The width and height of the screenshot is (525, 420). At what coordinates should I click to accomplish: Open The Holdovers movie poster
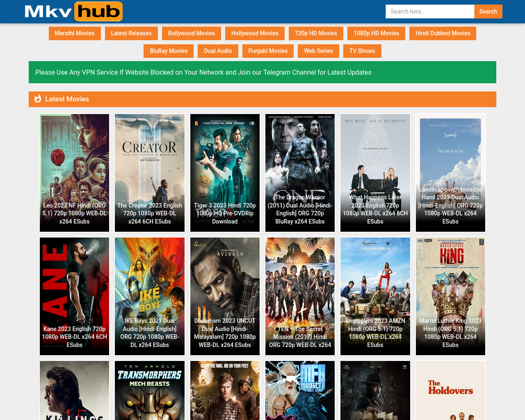[450, 390]
